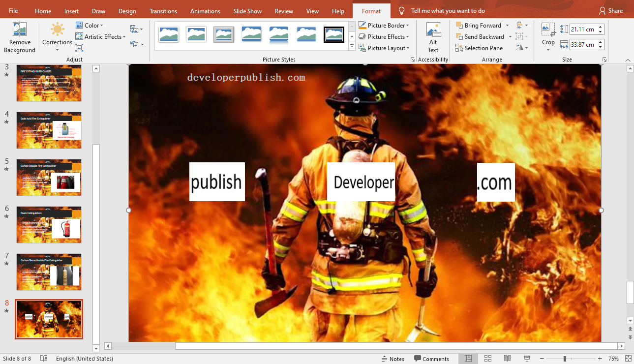Apply the fourth shadow picture style

coord(251,34)
